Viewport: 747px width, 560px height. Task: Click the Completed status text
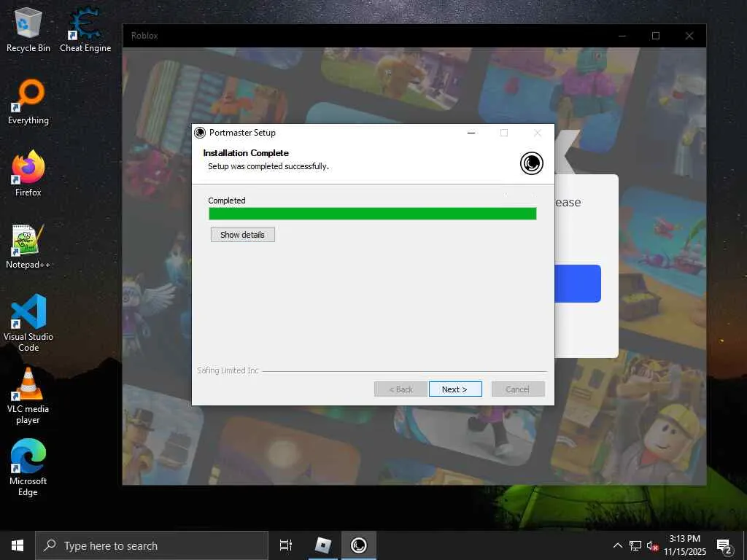click(x=227, y=201)
